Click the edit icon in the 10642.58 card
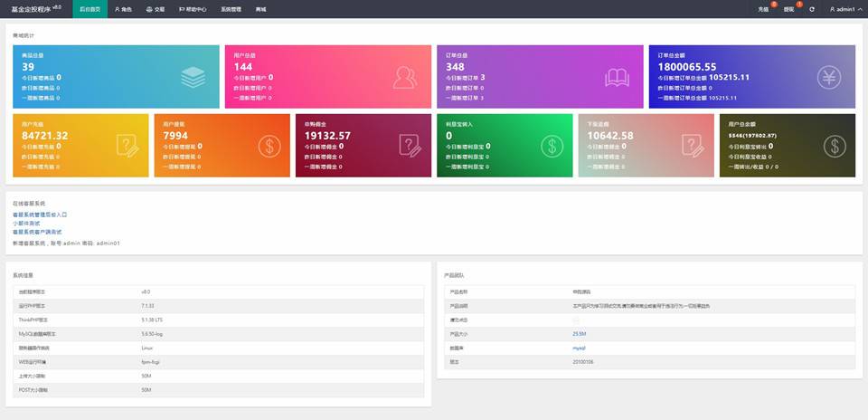 (693, 146)
